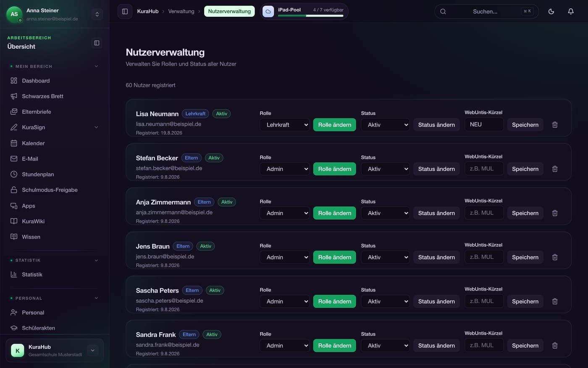The width and height of the screenshot is (588, 368).
Task: Save WebUntis-Kürzel for Sandra Frank
Action: coord(525,346)
